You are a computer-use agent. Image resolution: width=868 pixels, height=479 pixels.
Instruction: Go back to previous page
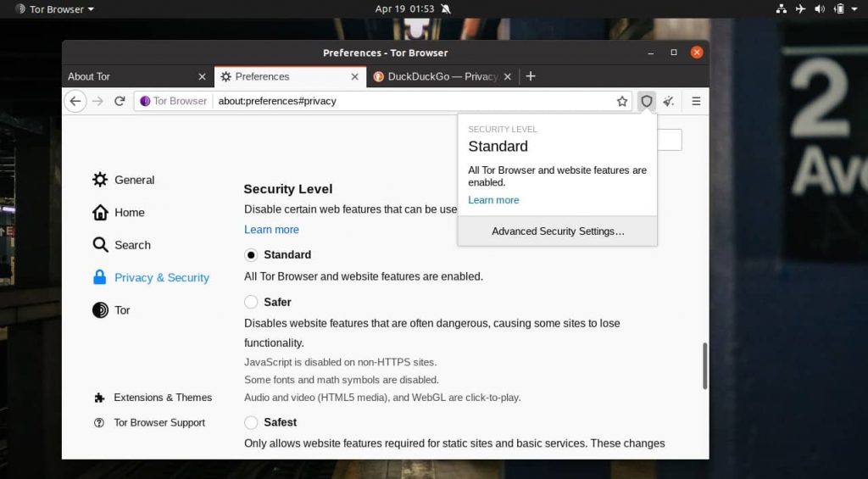pos(75,101)
